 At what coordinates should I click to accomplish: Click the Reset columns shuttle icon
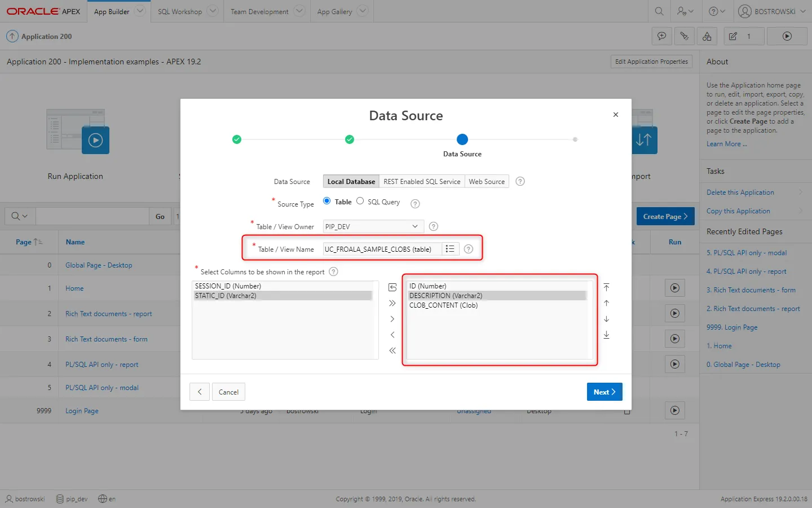point(392,287)
